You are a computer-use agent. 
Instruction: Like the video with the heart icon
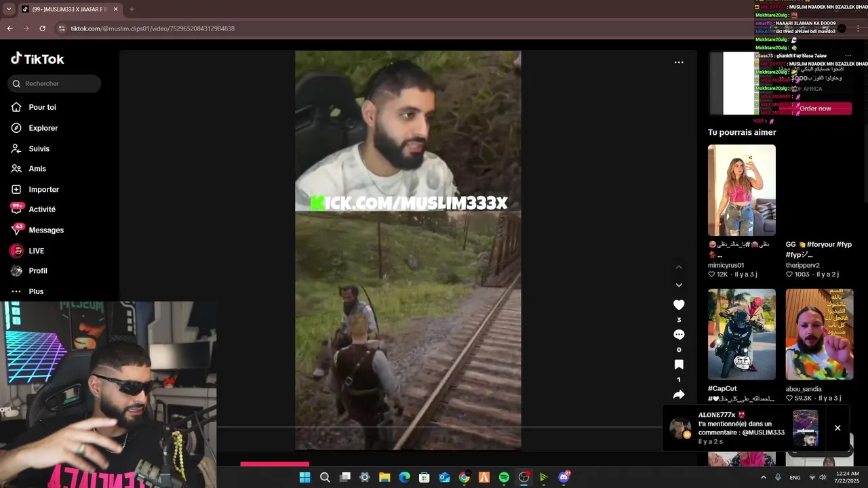click(679, 305)
